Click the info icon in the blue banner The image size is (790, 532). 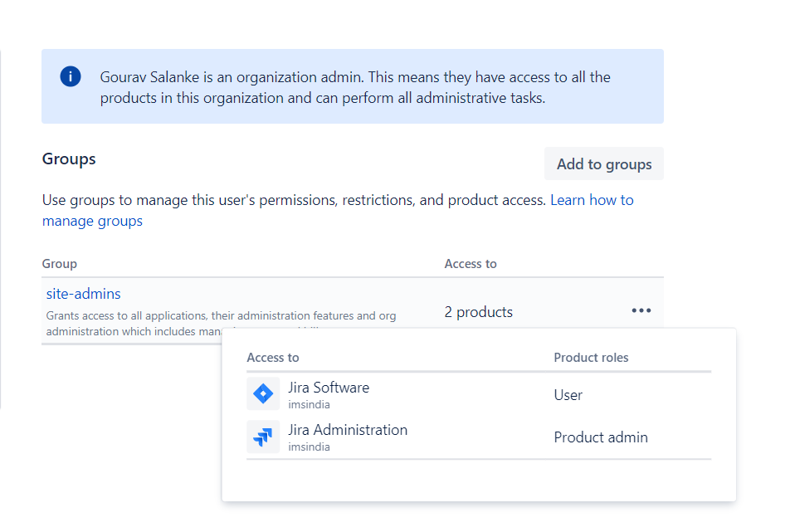coord(71,77)
